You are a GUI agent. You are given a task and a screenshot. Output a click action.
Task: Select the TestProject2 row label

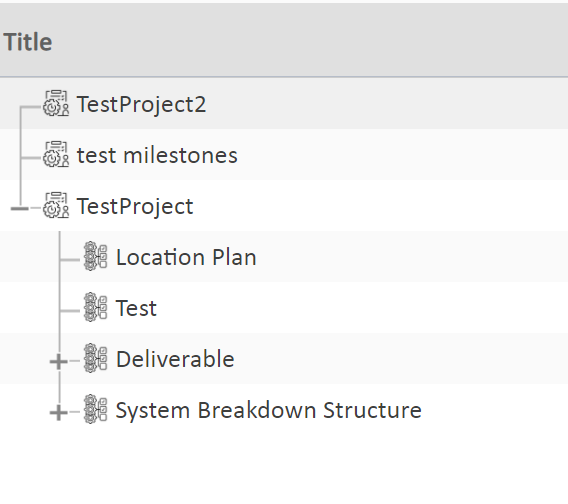coord(141,104)
